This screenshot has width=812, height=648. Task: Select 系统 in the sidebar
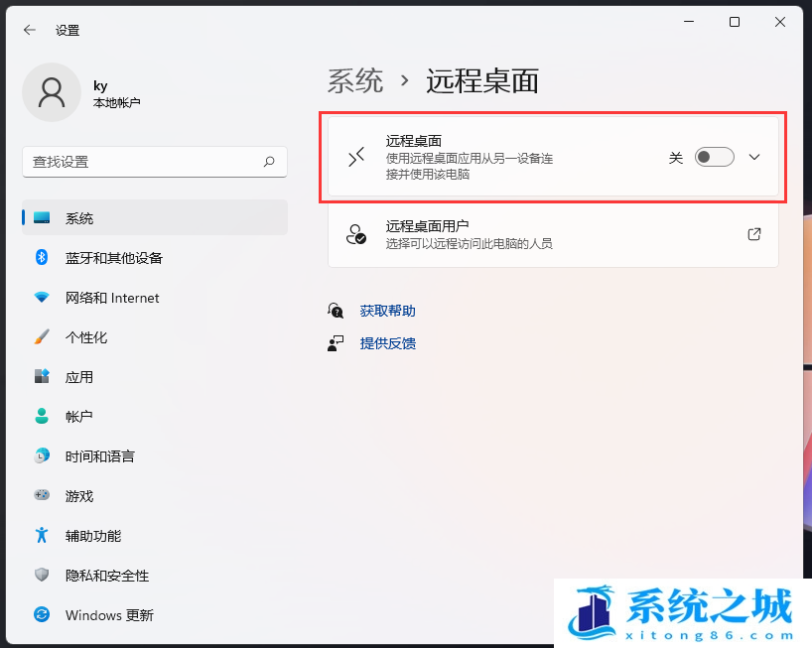coord(154,217)
